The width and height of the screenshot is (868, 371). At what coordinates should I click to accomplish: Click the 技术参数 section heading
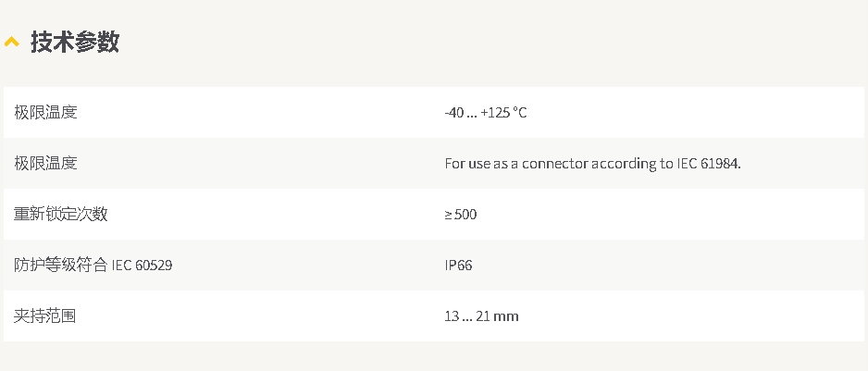pos(75,42)
